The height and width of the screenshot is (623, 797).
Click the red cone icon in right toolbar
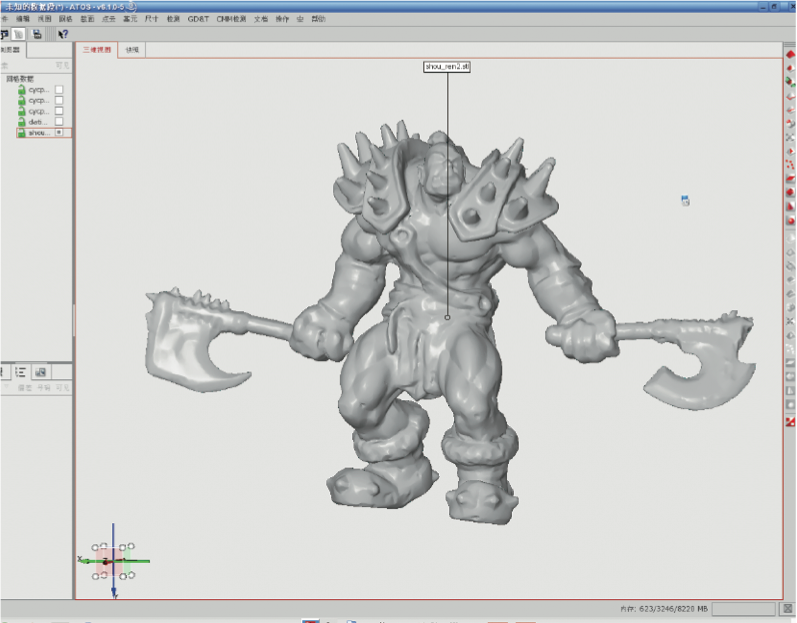click(790, 206)
